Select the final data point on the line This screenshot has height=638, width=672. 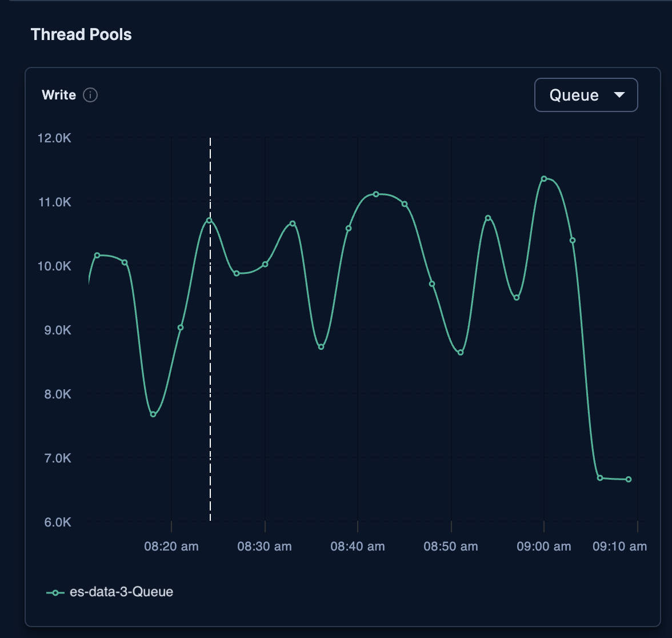tap(629, 479)
